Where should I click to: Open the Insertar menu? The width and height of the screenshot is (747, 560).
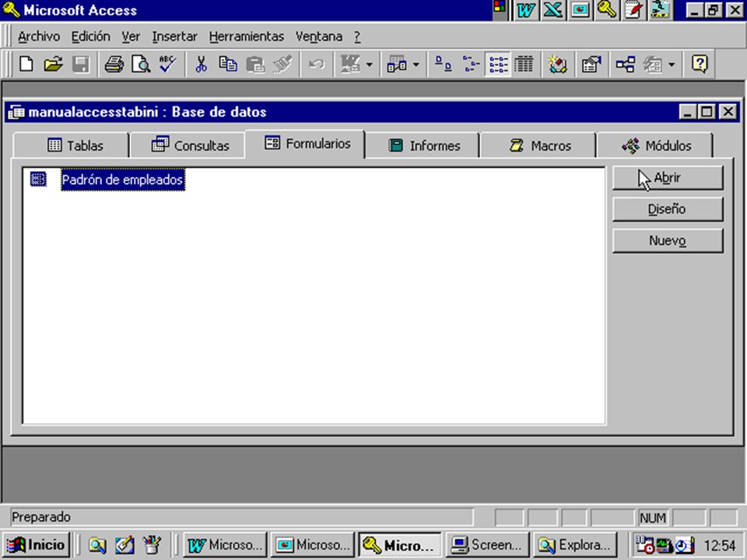click(x=174, y=37)
